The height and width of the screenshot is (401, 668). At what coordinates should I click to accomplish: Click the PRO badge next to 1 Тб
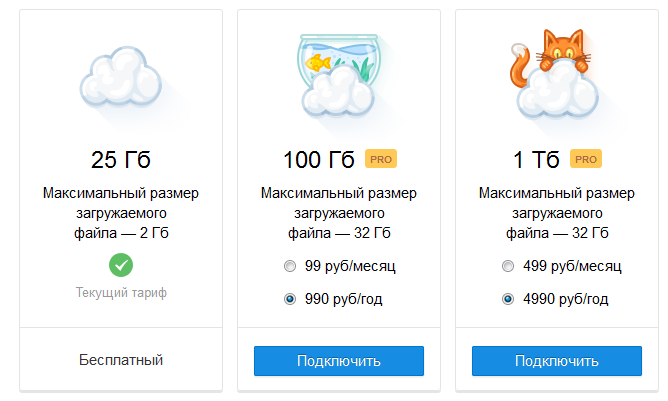click(586, 158)
